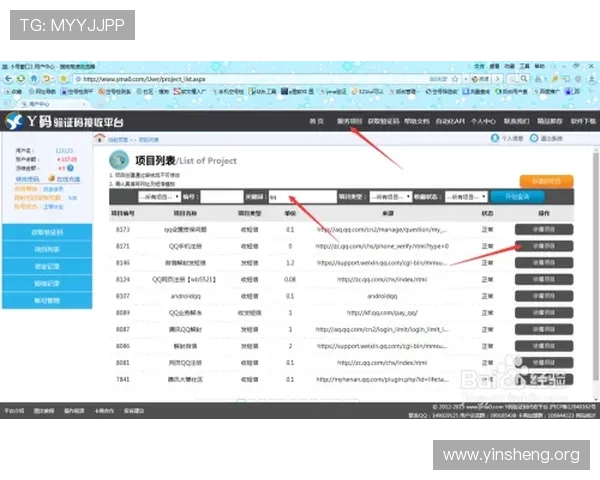Click the action button for project 8173

tap(544, 229)
